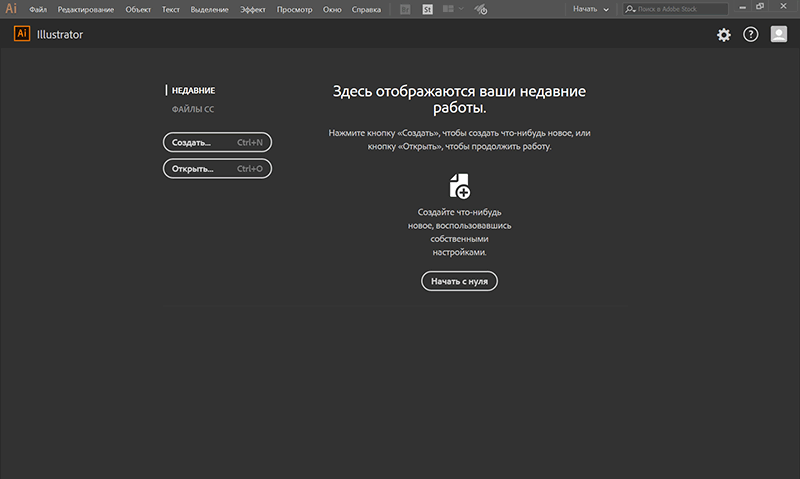This screenshot has height=479, width=800.
Task: Switch to the ФАЙЛЫ CC tab
Action: pyautogui.click(x=193, y=109)
